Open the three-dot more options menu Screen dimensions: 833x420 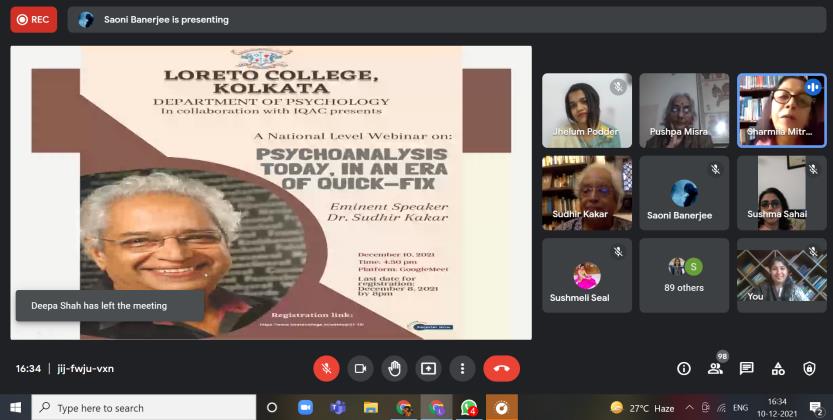(x=461, y=368)
